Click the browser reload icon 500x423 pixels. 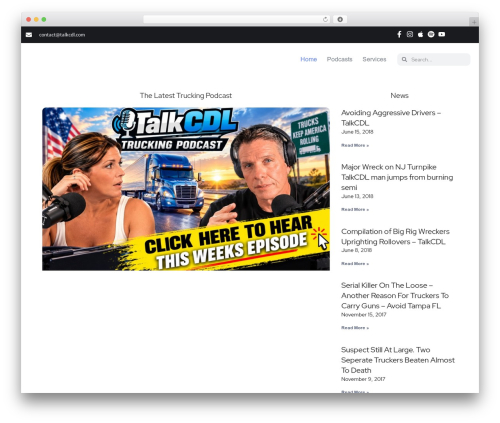(x=325, y=19)
